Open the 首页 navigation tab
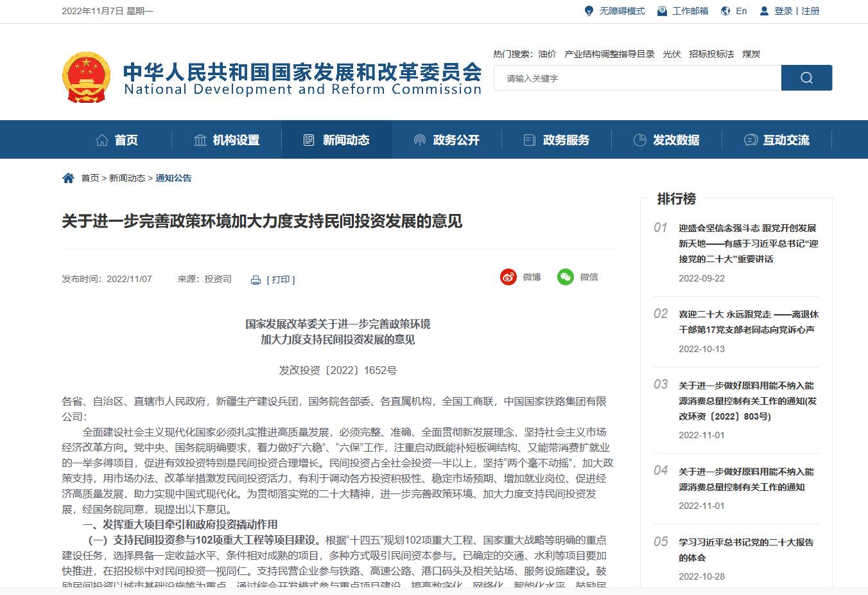This screenshot has width=868, height=595. click(117, 140)
